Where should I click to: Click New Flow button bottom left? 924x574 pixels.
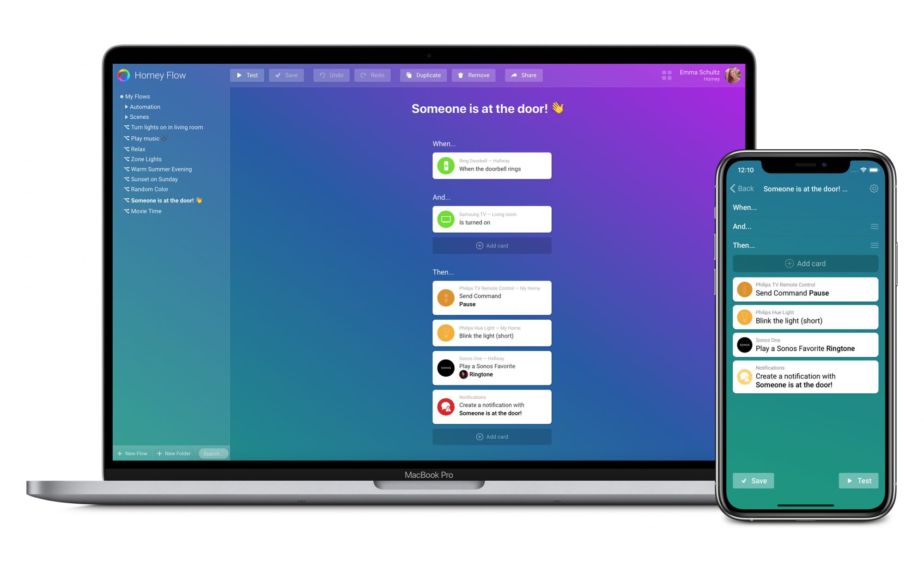click(x=131, y=453)
